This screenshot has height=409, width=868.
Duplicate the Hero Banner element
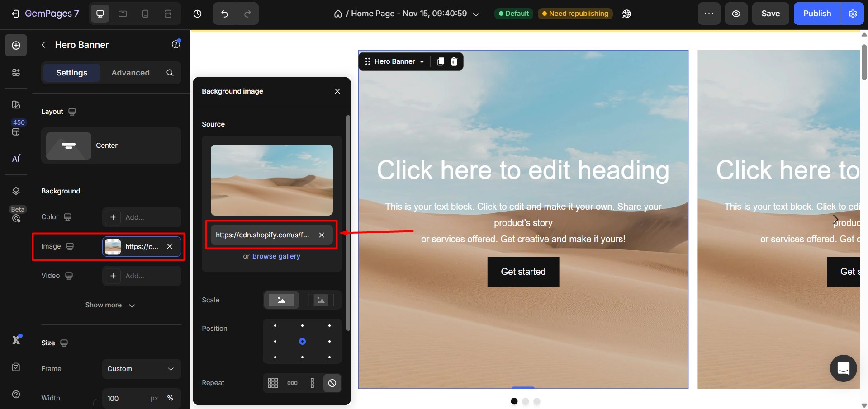coord(440,61)
